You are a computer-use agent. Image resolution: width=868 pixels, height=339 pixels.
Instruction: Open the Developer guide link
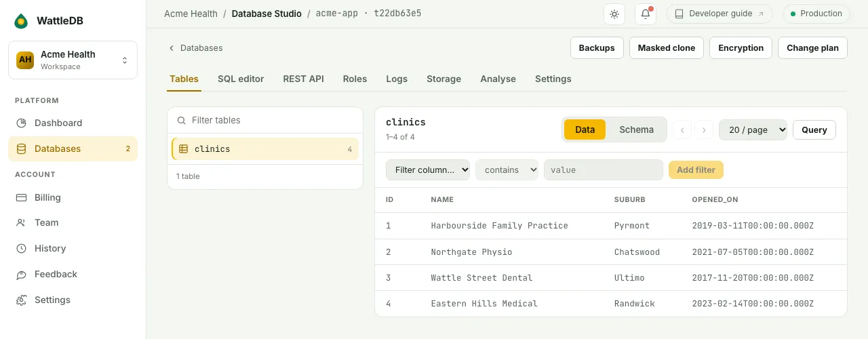tap(721, 14)
